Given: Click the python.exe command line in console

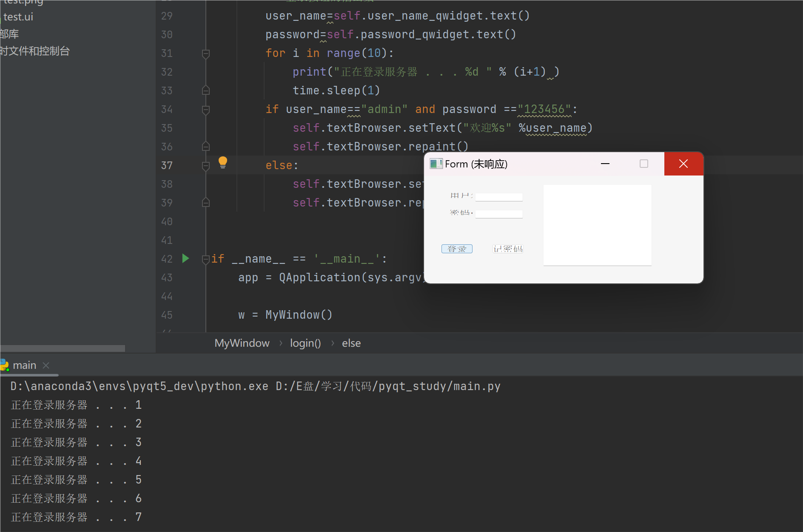Looking at the screenshot, I should [x=255, y=386].
